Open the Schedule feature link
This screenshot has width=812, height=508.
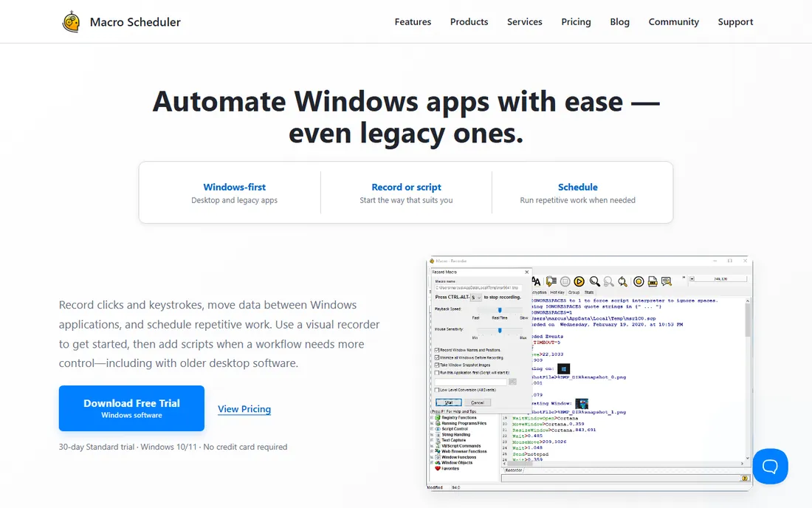[578, 187]
